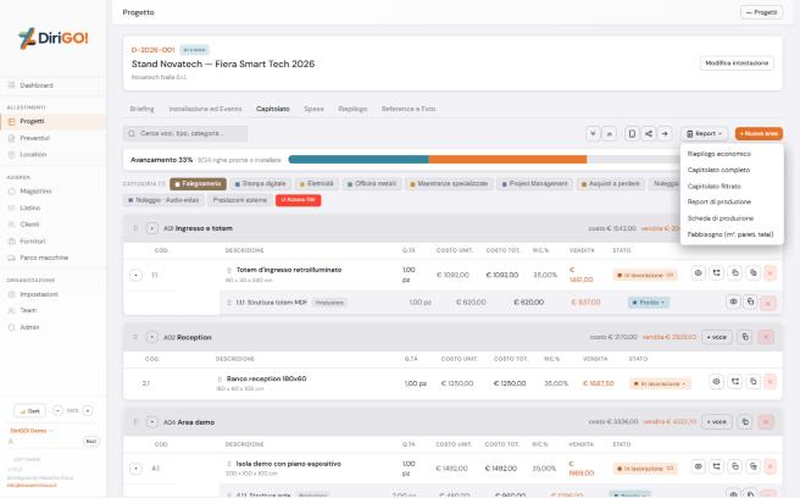The image size is (800, 498).
Task: Select the Capitolato tab
Action: (x=273, y=109)
